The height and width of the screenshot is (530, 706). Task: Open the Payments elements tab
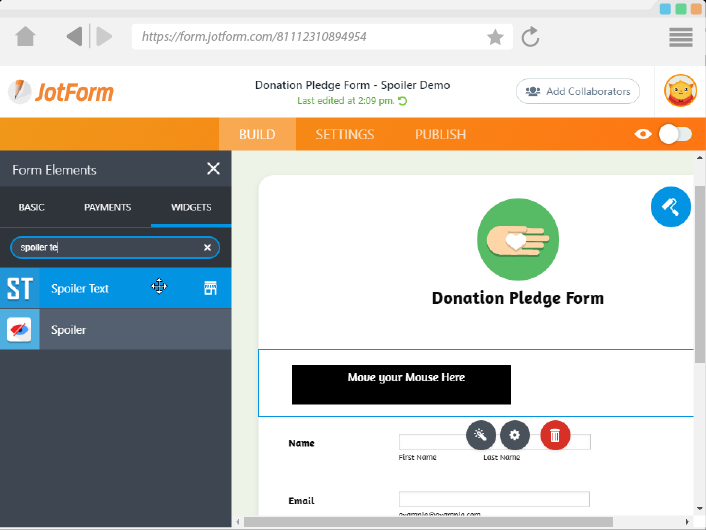pyautogui.click(x=107, y=207)
